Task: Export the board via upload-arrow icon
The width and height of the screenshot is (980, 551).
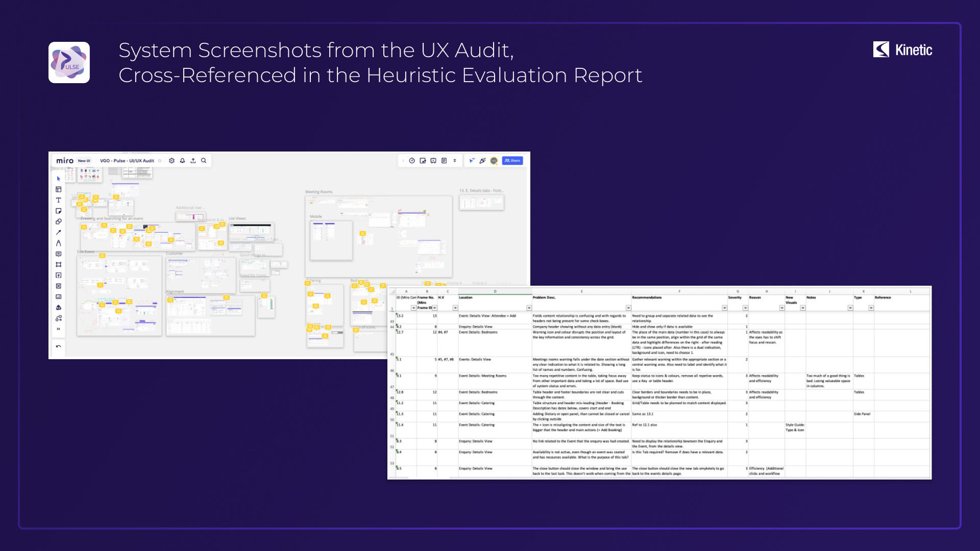Action: pos(193,161)
